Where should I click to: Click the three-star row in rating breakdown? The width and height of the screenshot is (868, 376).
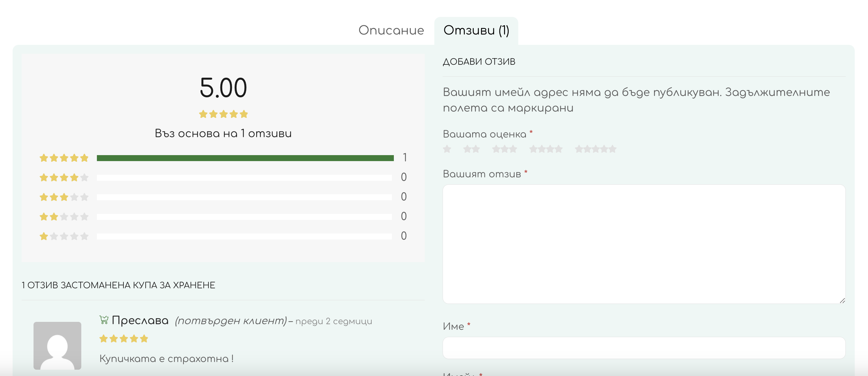223,197
